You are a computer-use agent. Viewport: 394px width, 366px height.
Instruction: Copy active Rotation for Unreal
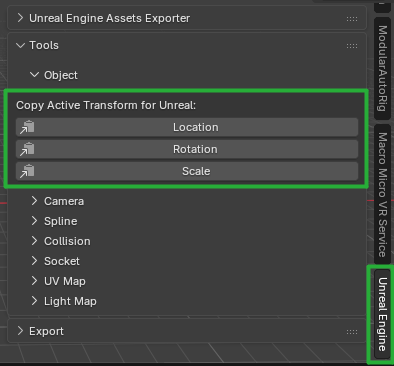point(187,149)
